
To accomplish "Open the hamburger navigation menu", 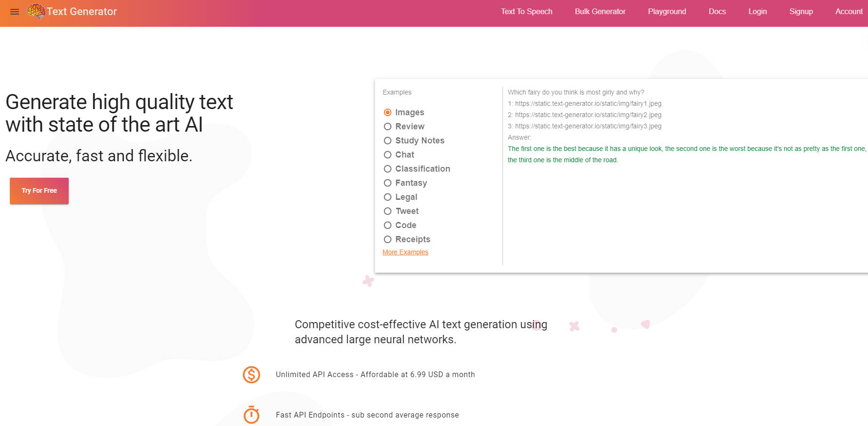I will 15,12.
